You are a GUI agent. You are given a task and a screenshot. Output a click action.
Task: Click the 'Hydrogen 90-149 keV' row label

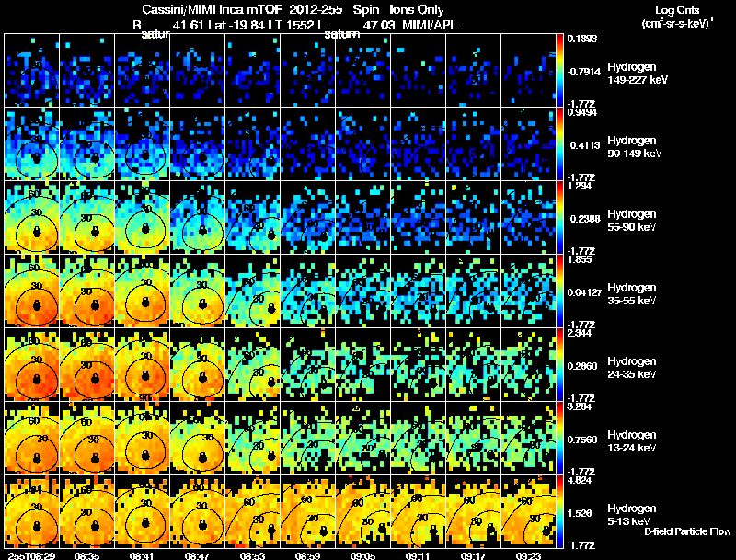point(634,147)
